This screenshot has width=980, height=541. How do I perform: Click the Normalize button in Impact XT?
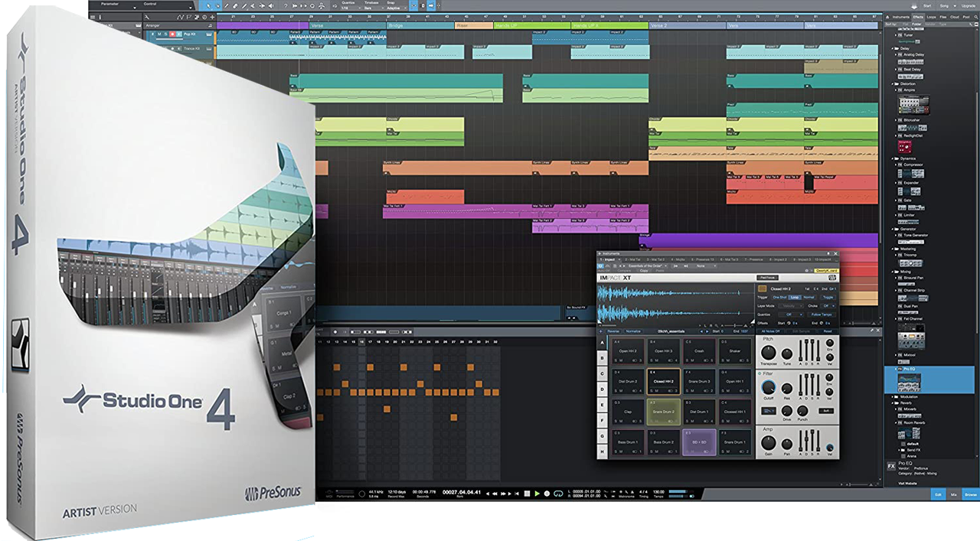pos(633,331)
